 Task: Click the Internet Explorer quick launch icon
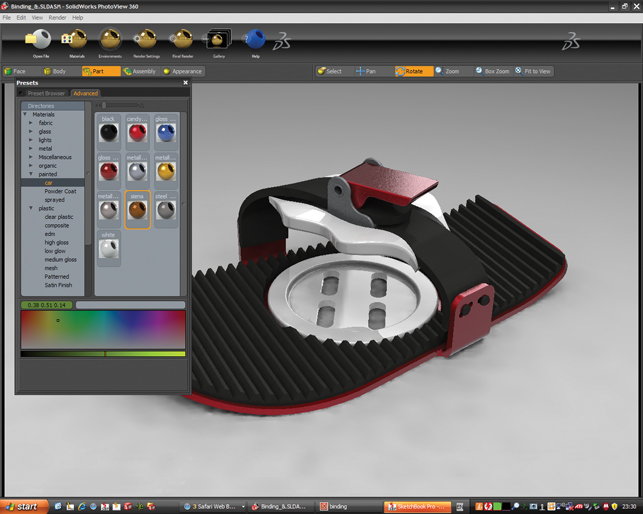coord(82,507)
